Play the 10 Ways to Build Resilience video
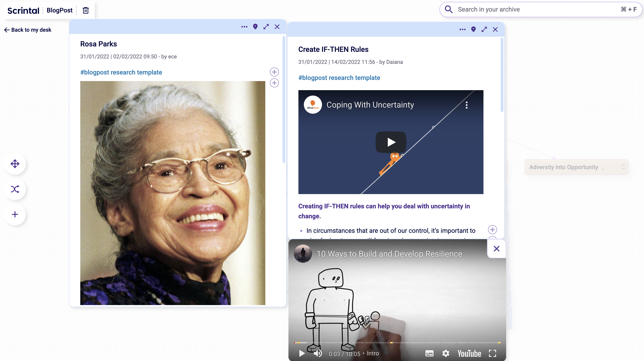The height and width of the screenshot is (361, 644). coord(302,354)
